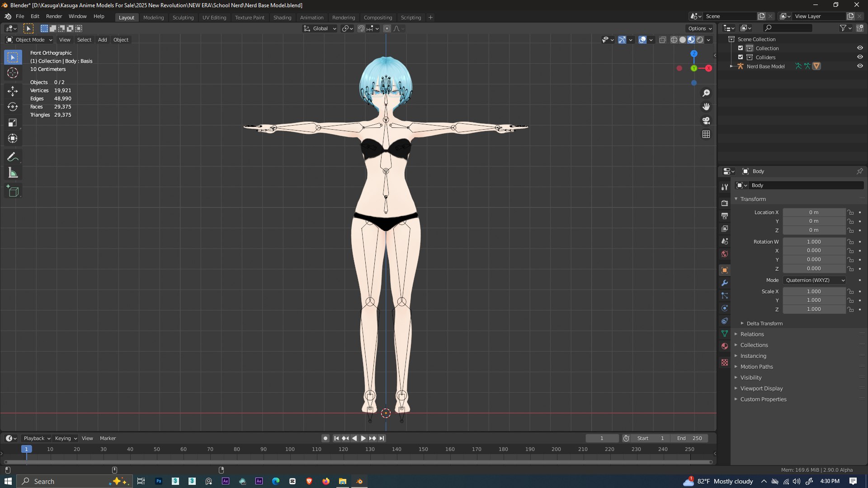Choose the Measure ruler tool
This screenshot has width=868, height=488.
click(x=13, y=173)
